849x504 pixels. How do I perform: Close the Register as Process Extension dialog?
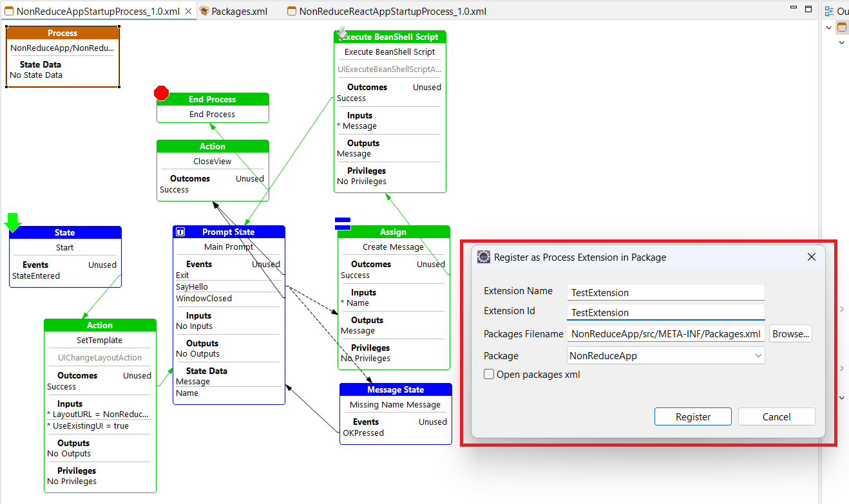point(812,257)
